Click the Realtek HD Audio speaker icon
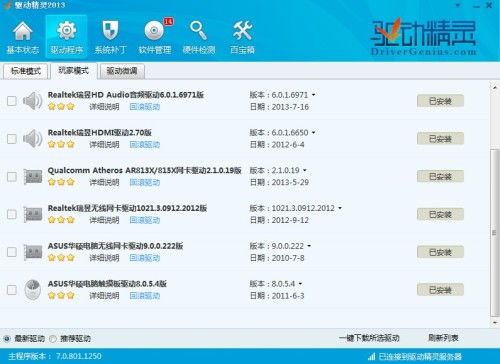 pos(32,101)
